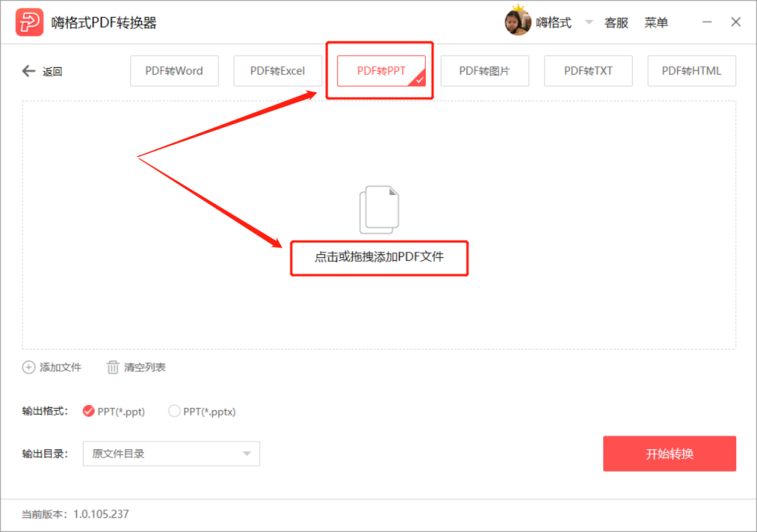Screen dimensions: 757x532
Task: Open the user avatar profile picture
Action: click(517, 22)
